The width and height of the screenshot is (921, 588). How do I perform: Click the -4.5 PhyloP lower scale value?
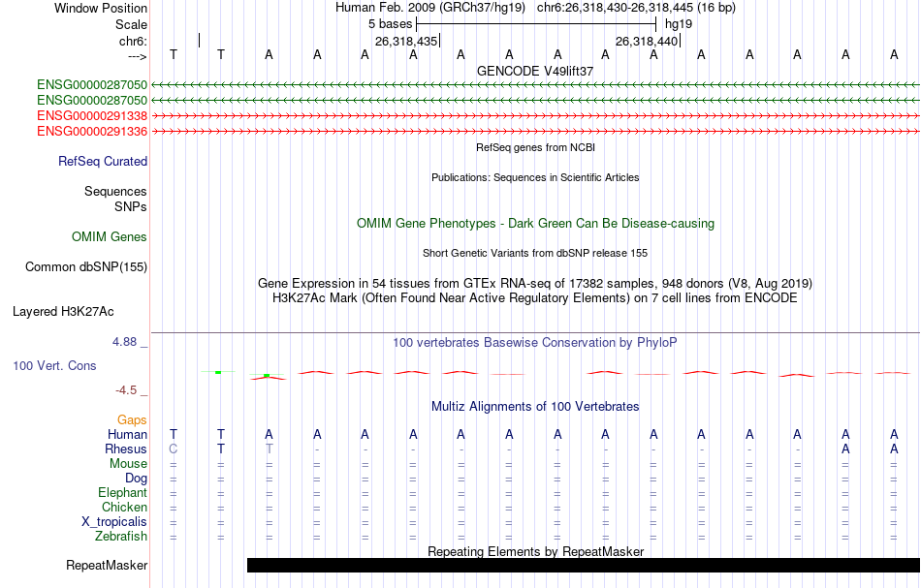click(126, 390)
